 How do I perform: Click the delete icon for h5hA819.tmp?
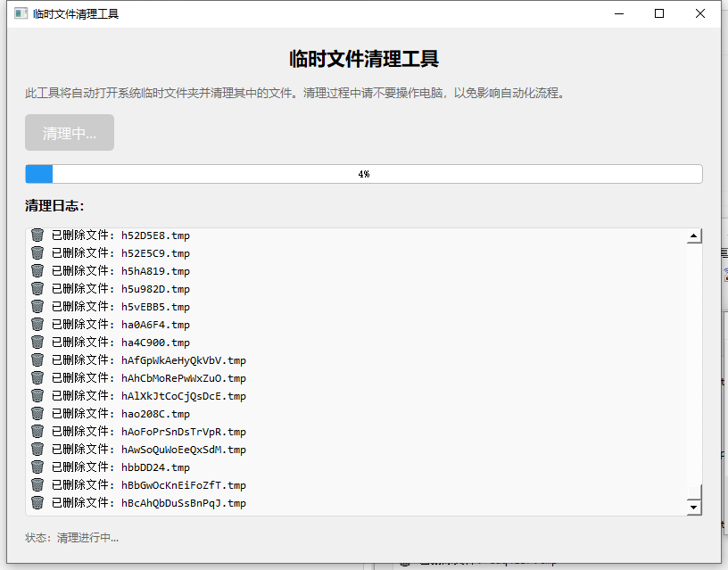(x=37, y=270)
